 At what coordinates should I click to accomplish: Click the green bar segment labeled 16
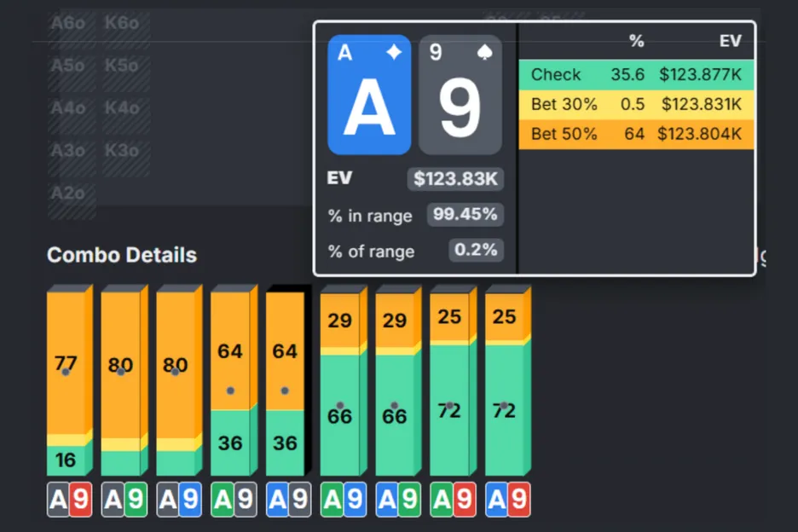point(66,461)
